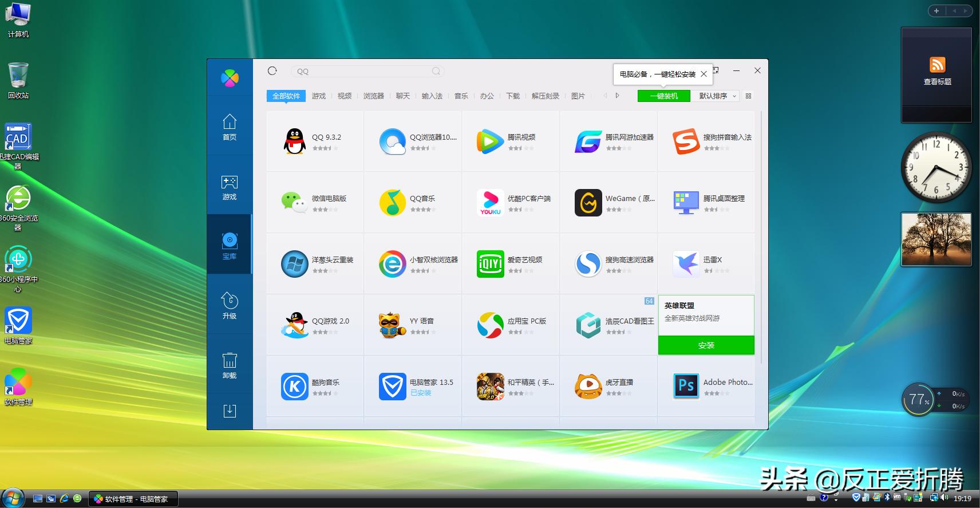Click 安装 button for 英雄联盟
Image resolution: width=980 pixels, height=508 pixels.
point(706,345)
